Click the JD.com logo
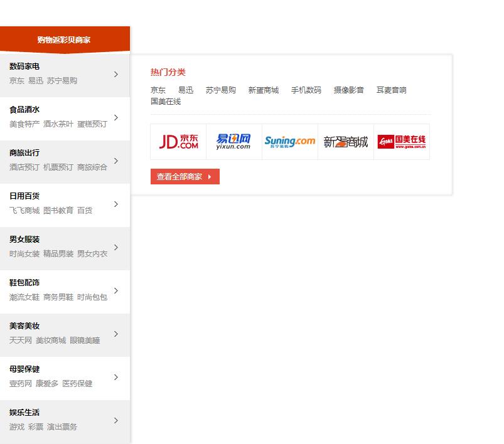Viewport: 504px width, 444px height. pos(178,142)
